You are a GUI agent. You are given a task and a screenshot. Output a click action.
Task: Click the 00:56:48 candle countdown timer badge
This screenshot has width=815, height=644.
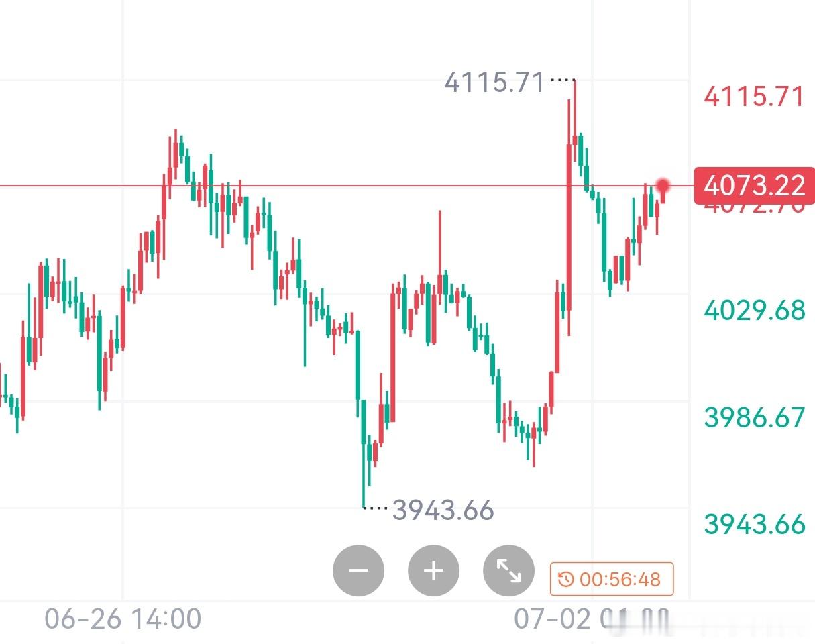click(x=611, y=579)
